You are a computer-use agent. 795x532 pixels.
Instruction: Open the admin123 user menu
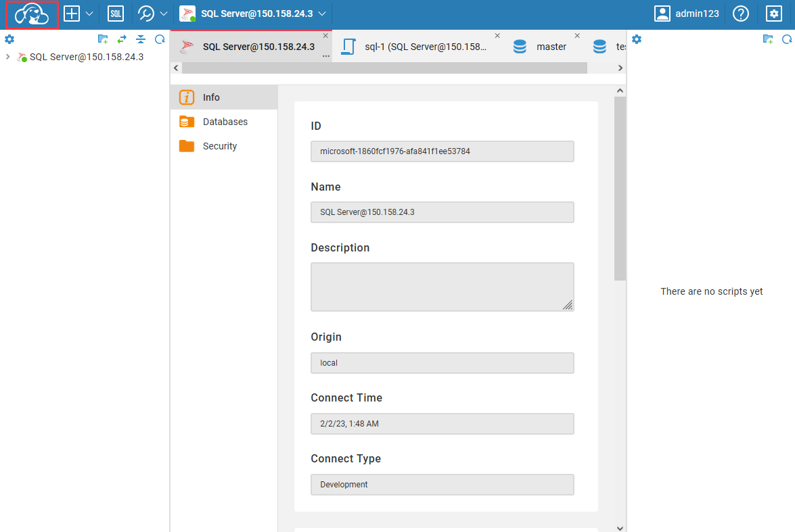[x=687, y=14]
